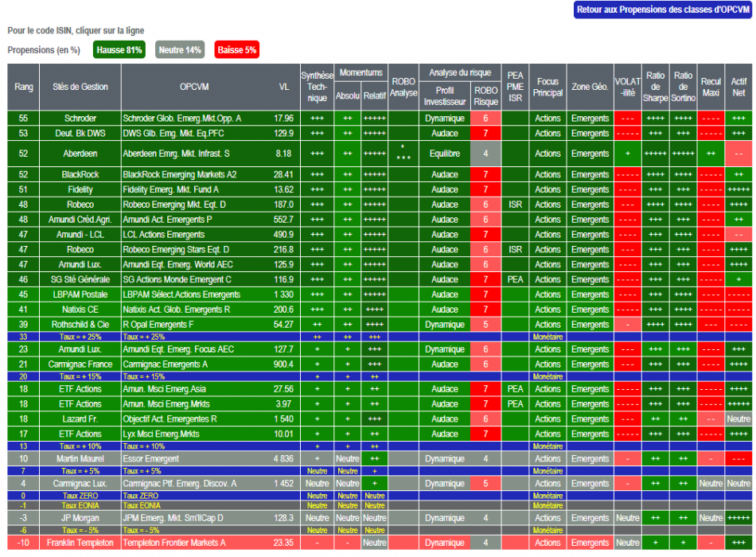Click the Baisse 5% red badge
The image size is (756, 557).
pos(236,50)
